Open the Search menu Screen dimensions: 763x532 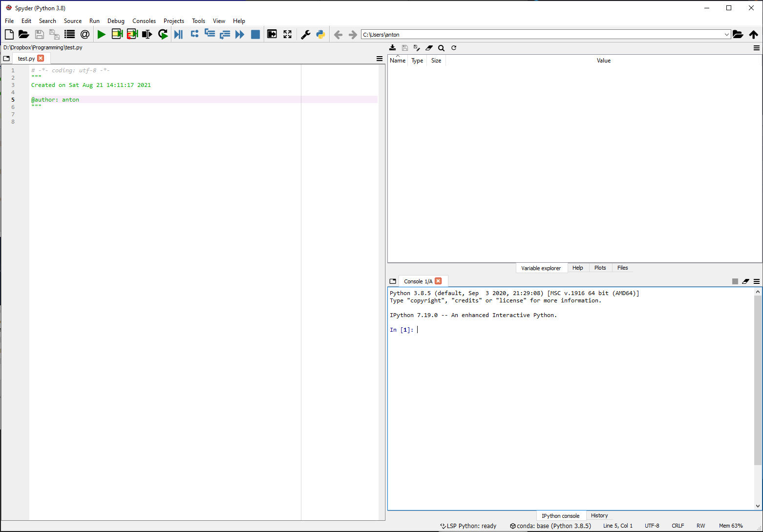point(47,21)
